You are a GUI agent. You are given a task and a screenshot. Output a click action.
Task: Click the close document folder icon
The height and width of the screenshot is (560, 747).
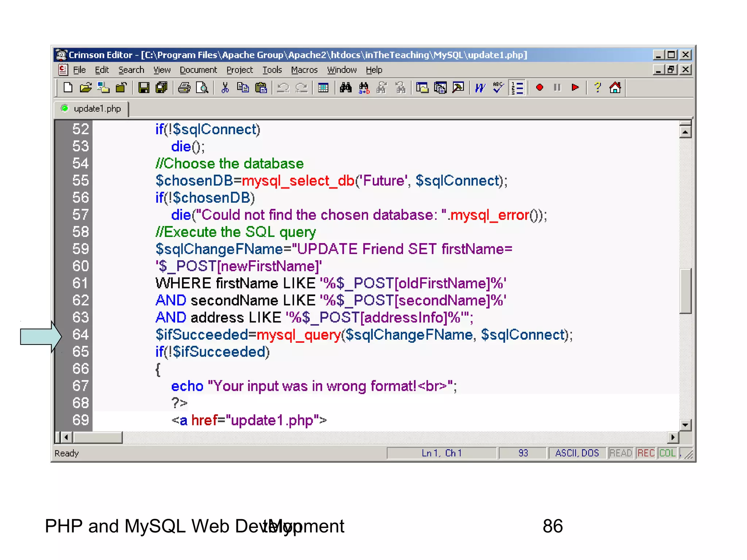pyautogui.click(x=121, y=88)
